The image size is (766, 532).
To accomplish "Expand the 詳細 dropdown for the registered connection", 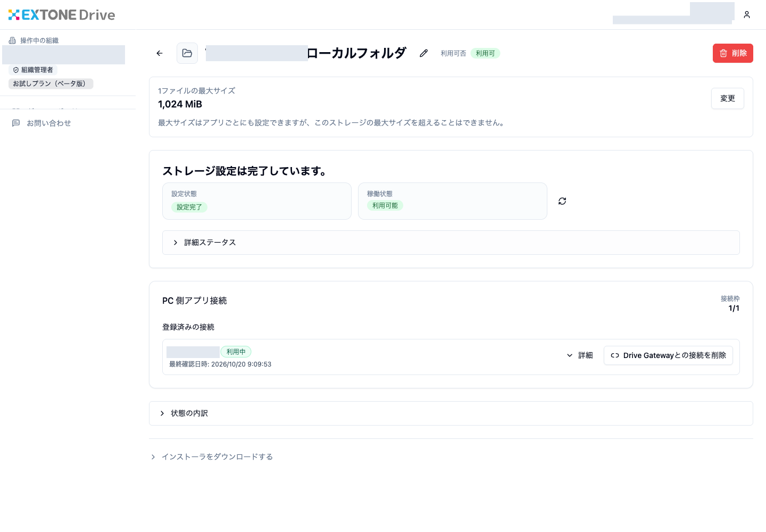I will click(580, 355).
